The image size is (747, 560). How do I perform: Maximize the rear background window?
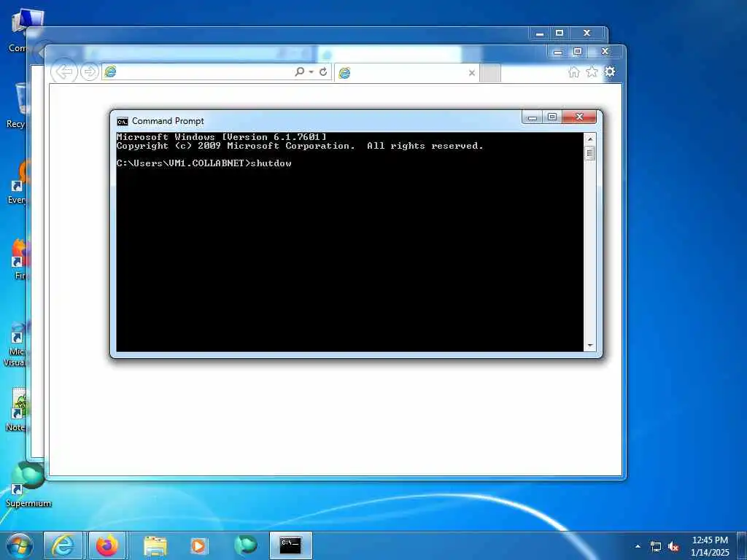(x=560, y=34)
